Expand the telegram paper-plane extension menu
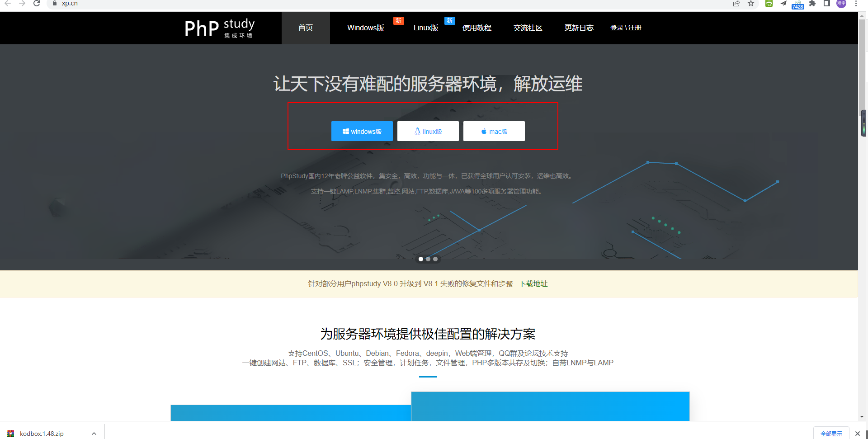 (x=783, y=4)
